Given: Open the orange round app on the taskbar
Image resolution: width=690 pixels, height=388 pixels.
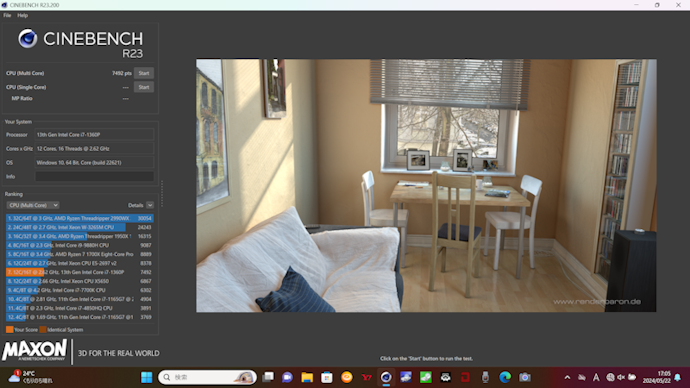Looking at the screenshot, I should click(347, 377).
